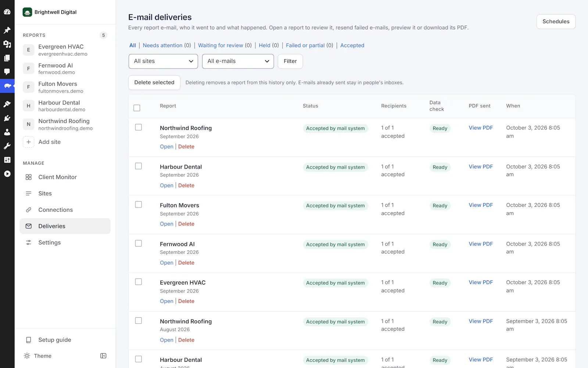
Task: Collapse the sidebar using the panel icon
Action: pos(103,356)
